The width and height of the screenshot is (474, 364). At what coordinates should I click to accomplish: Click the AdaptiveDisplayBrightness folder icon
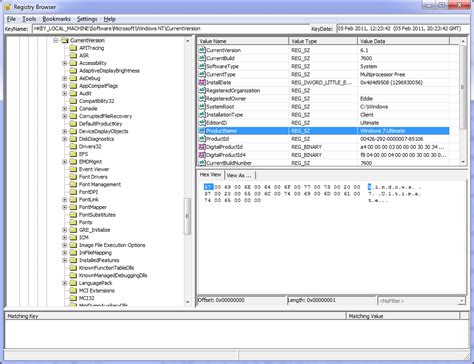[x=73, y=71]
